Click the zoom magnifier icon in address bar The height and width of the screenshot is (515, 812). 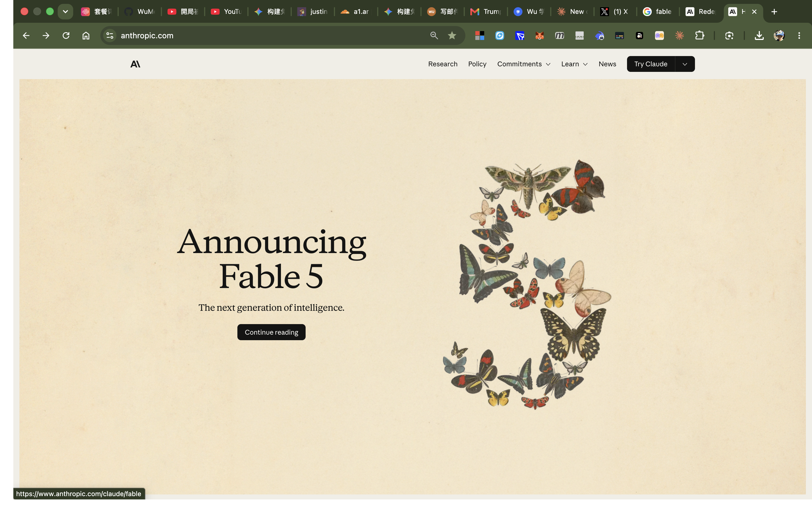(434, 36)
